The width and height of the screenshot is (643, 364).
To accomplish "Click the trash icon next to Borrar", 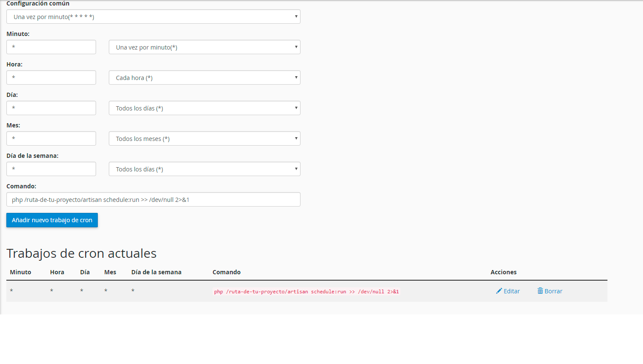I will point(540,291).
